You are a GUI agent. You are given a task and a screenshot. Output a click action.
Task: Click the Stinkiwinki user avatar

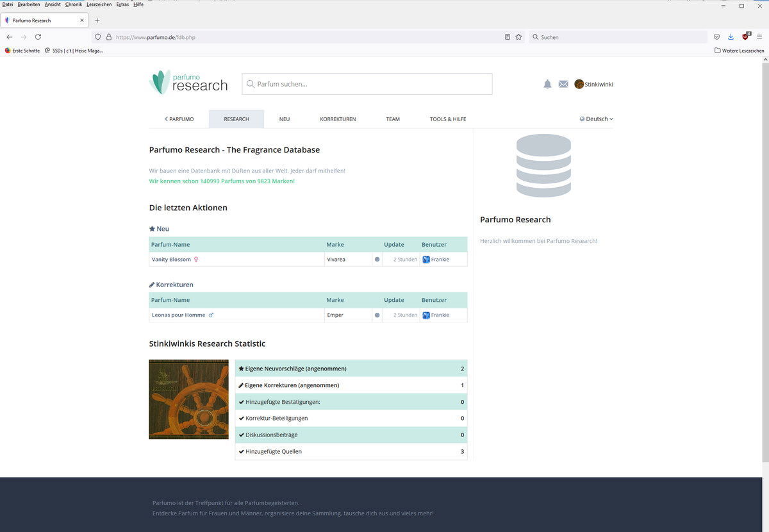point(579,84)
